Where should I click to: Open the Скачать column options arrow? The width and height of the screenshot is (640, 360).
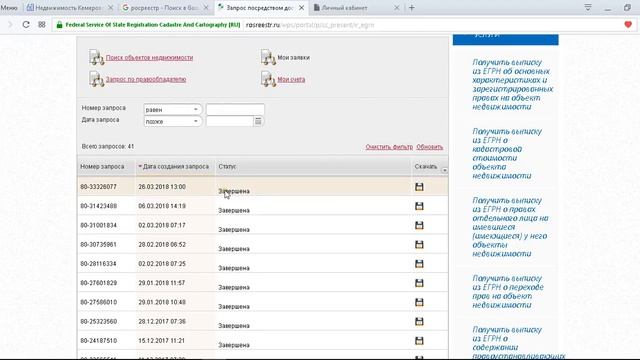pos(444,170)
